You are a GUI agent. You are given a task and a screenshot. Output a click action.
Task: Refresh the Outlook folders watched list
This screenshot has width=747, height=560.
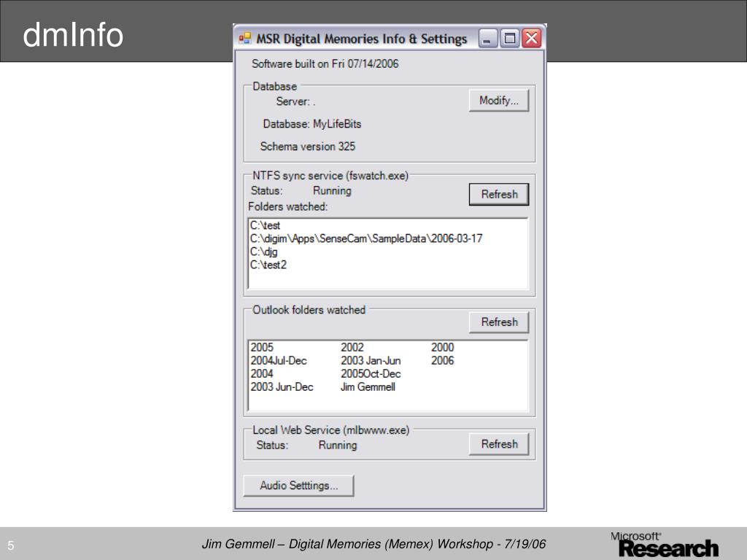pyautogui.click(x=499, y=322)
